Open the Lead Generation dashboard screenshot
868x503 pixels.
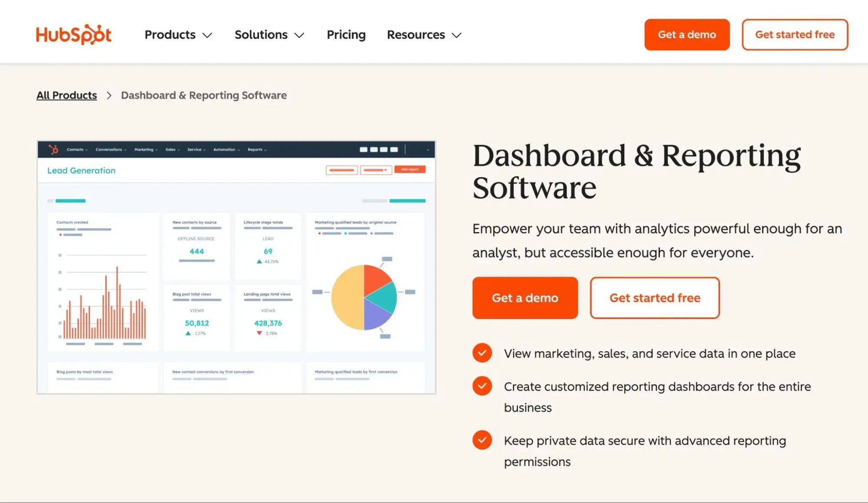click(x=236, y=267)
